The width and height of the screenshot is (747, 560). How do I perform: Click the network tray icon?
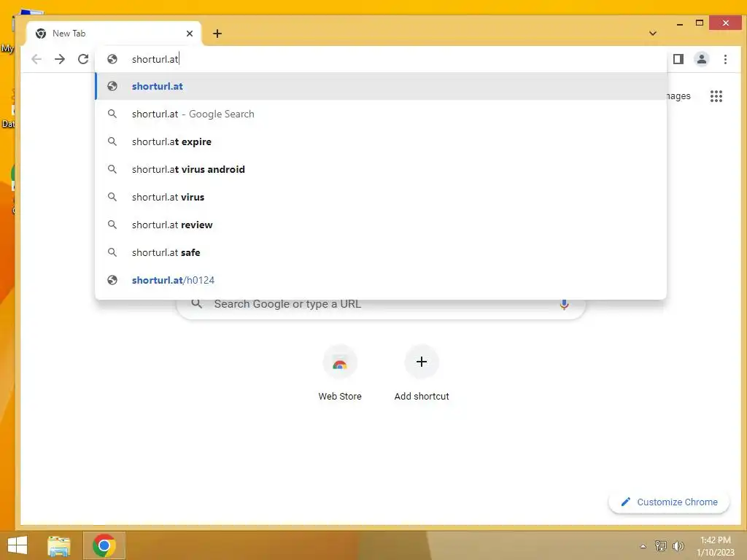(660, 545)
